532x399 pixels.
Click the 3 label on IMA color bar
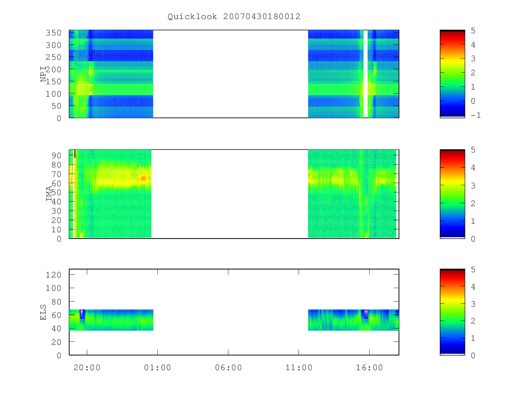click(x=473, y=185)
